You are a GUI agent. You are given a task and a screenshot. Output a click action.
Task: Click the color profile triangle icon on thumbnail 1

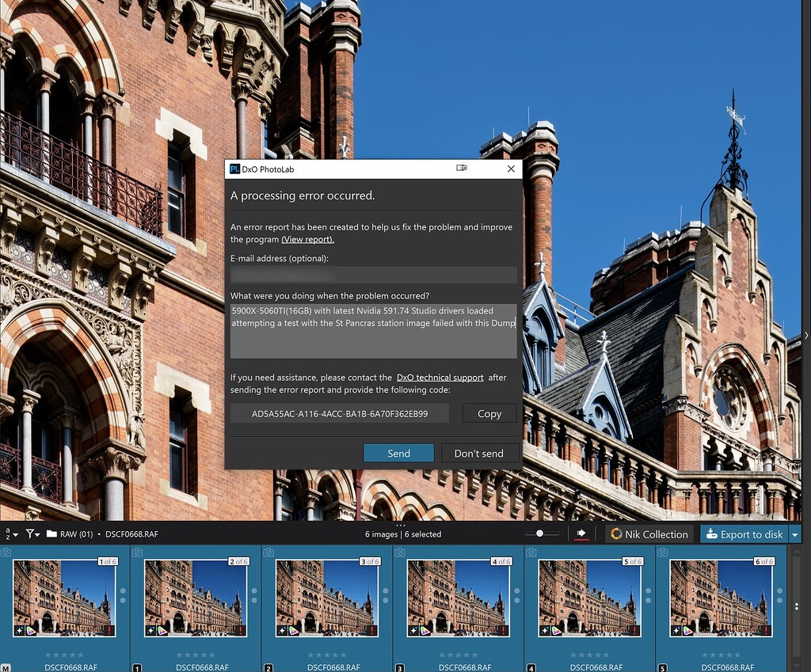pos(31,630)
